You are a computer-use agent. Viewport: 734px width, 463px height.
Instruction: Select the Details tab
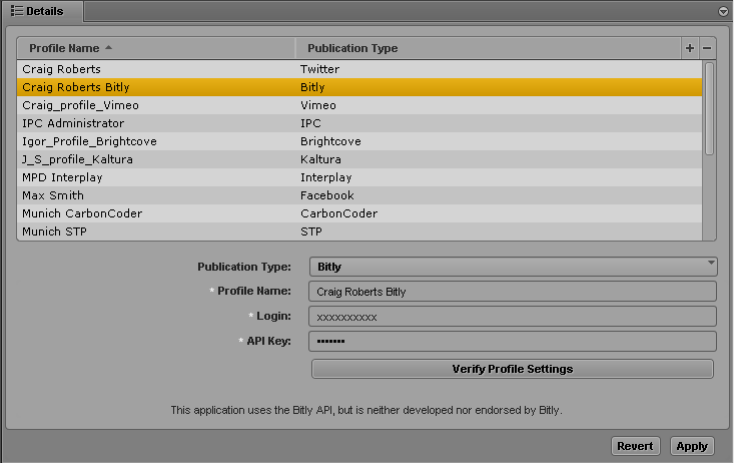coord(43,11)
